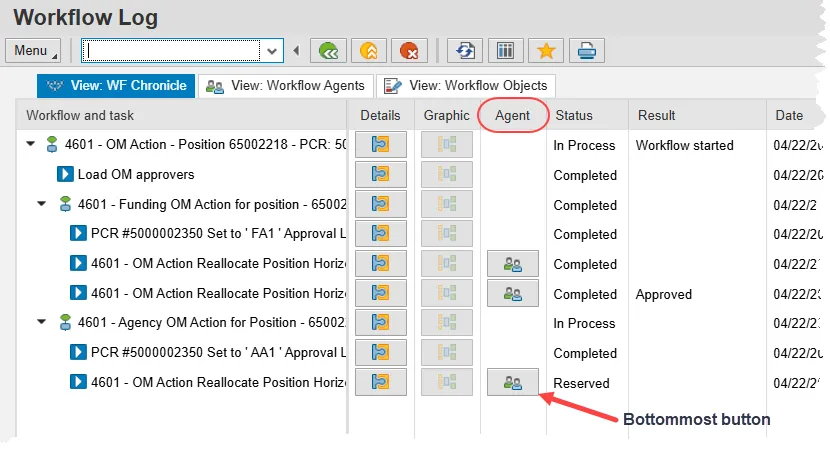Open details for the Agency OM Action row
The height and width of the screenshot is (449, 830).
coord(381,322)
